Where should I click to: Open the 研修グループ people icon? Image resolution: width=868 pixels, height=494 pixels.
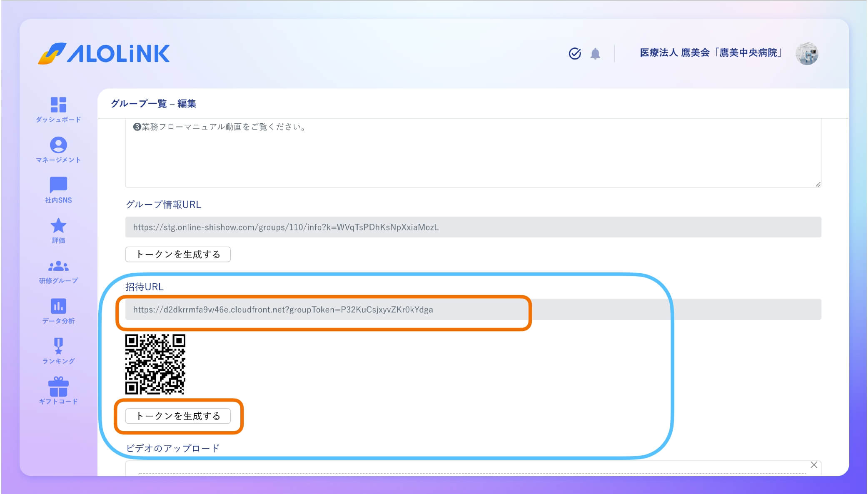[x=58, y=266]
